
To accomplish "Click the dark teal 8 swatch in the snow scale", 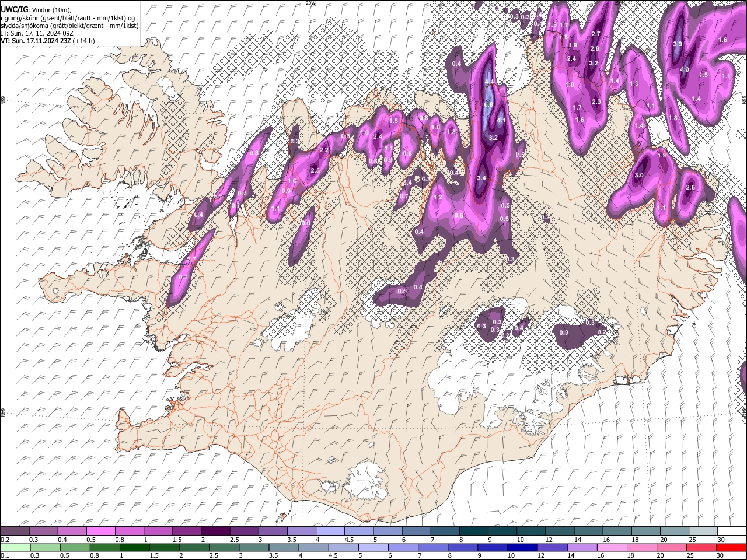I will (474, 531).
